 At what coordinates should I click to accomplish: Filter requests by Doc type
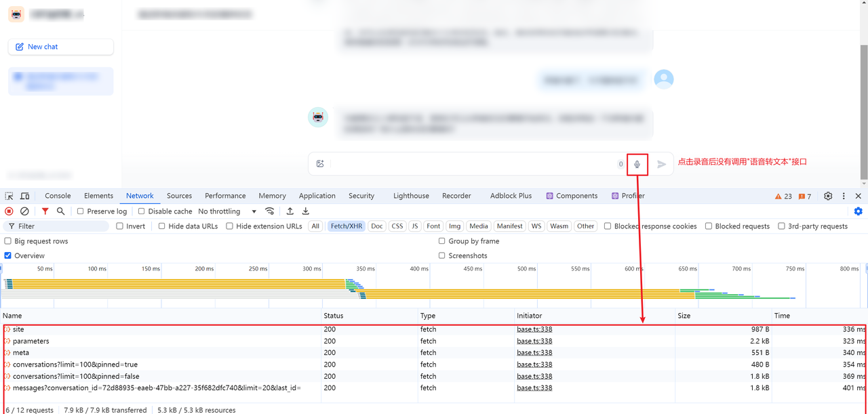coord(377,226)
